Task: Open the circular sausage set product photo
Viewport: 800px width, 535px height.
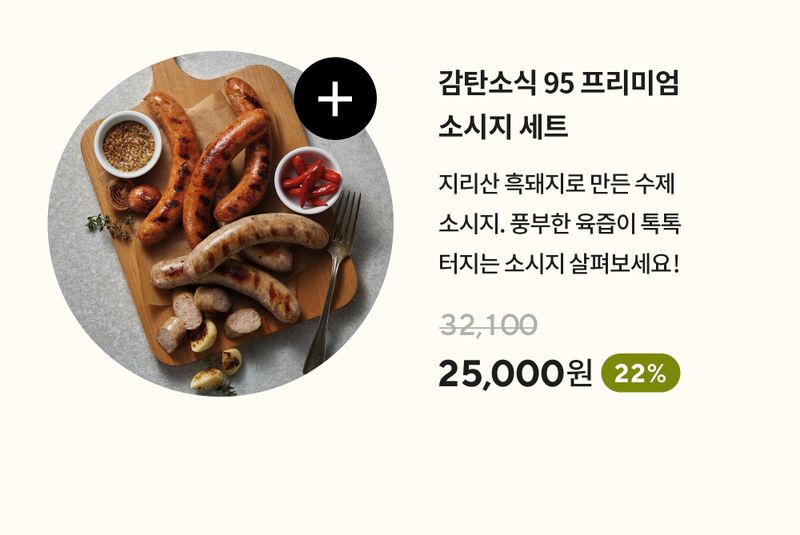Action: pyautogui.click(x=220, y=223)
